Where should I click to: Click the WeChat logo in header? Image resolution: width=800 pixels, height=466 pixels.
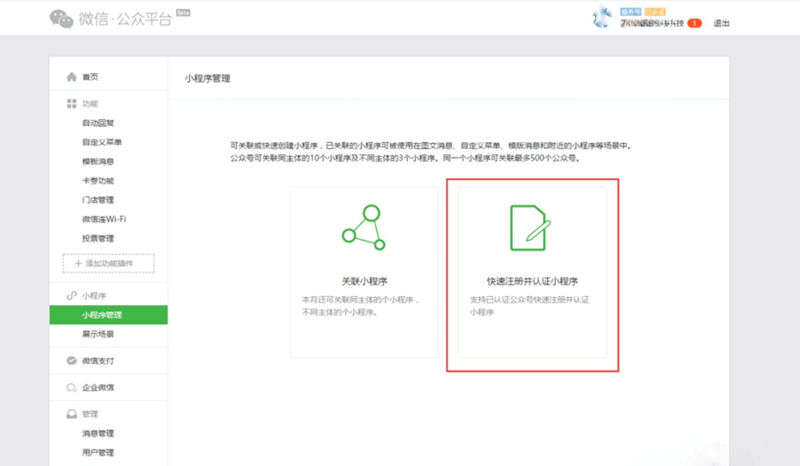coord(61,19)
